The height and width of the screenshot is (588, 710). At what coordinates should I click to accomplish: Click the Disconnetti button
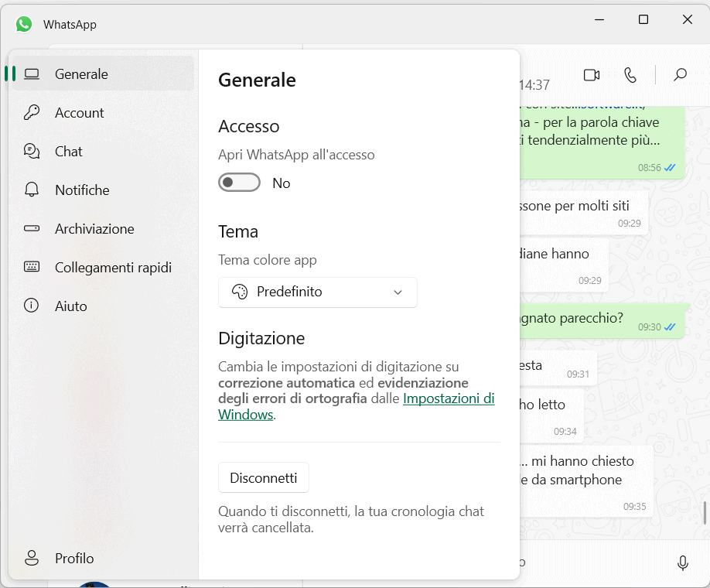[x=264, y=477]
